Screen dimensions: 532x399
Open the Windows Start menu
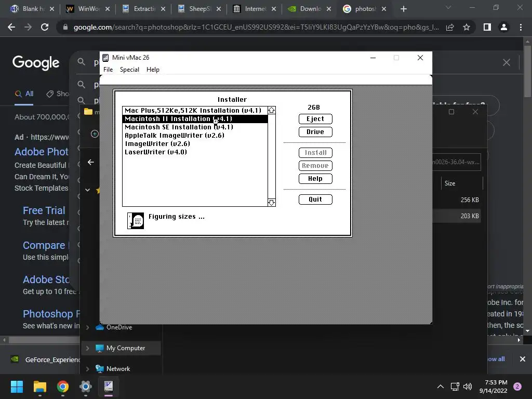[x=17, y=387]
